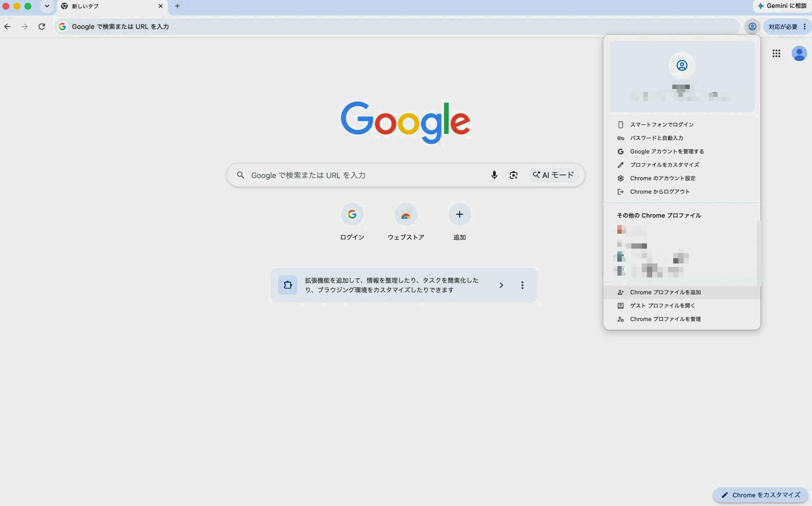Select Chrome プロファイルを管理 menu item
The height and width of the screenshot is (506, 812).
click(x=682, y=319)
